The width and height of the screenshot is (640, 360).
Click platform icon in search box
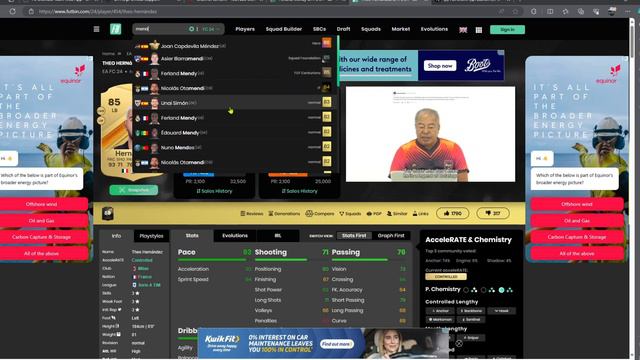point(191,29)
